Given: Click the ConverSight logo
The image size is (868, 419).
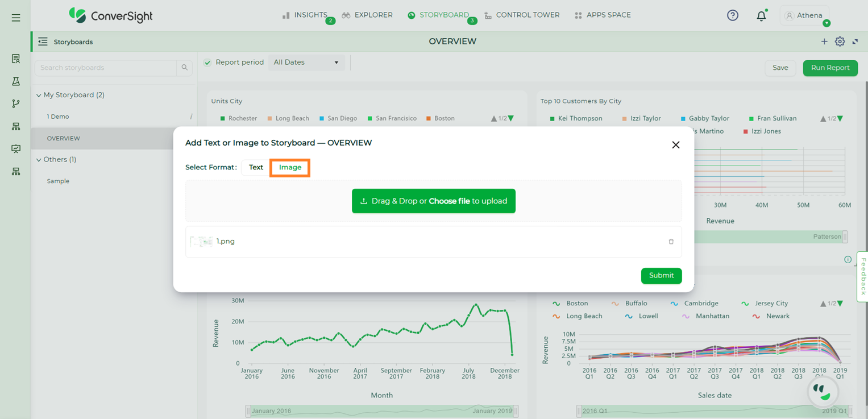Looking at the screenshot, I should tap(111, 15).
